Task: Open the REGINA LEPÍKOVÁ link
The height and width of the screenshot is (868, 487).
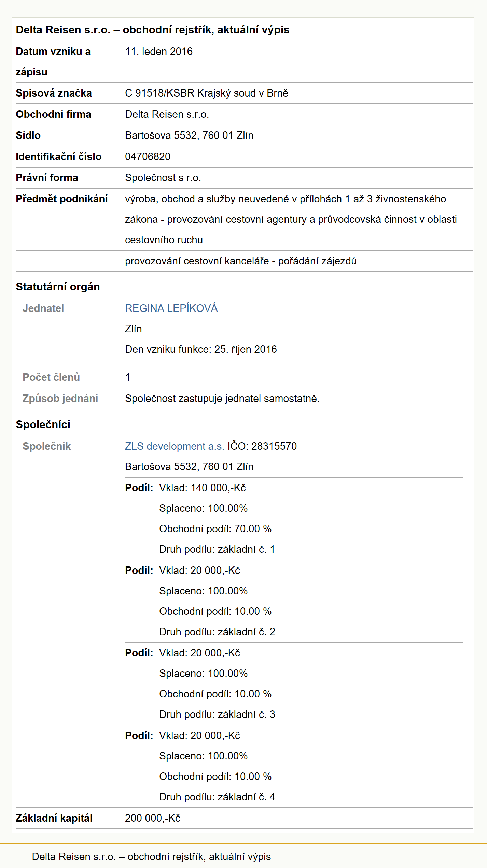Action: click(x=171, y=308)
